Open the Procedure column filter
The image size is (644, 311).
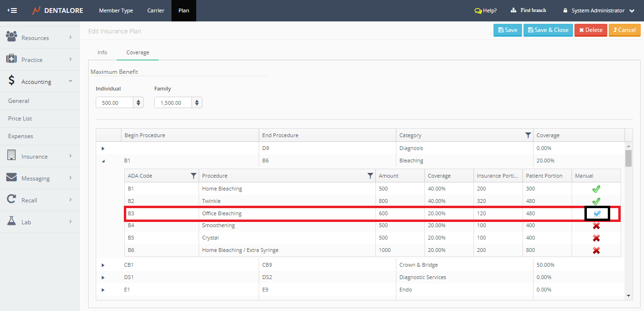pos(370,176)
